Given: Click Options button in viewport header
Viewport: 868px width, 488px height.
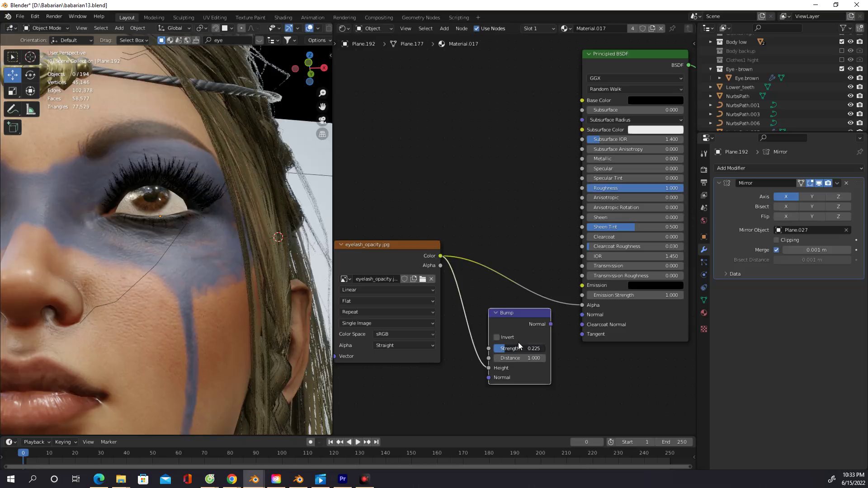Looking at the screenshot, I should (x=319, y=40).
